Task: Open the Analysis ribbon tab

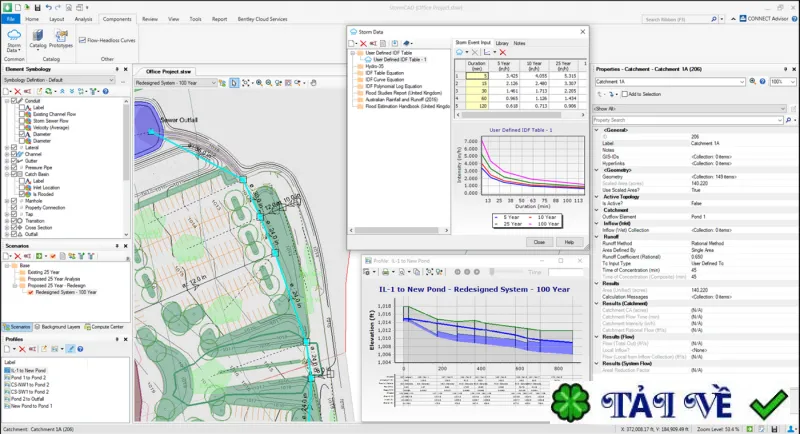Action: click(83, 19)
